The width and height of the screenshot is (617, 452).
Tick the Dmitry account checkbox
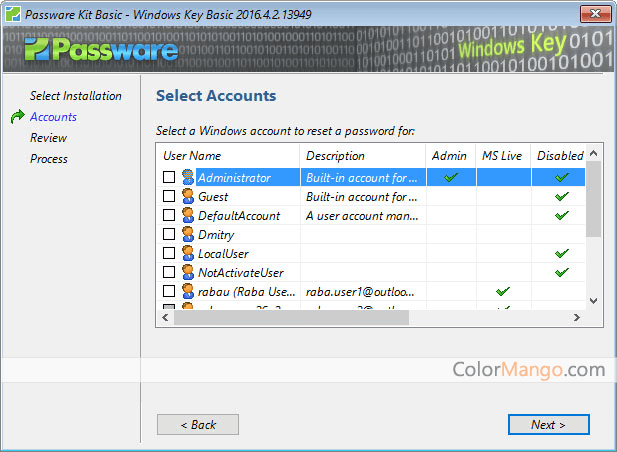pos(169,234)
